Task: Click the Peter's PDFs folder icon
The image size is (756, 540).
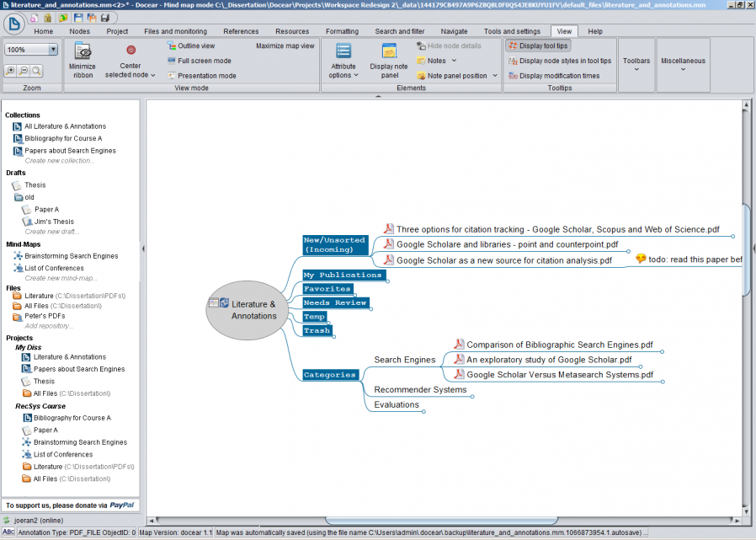Action: point(18,317)
